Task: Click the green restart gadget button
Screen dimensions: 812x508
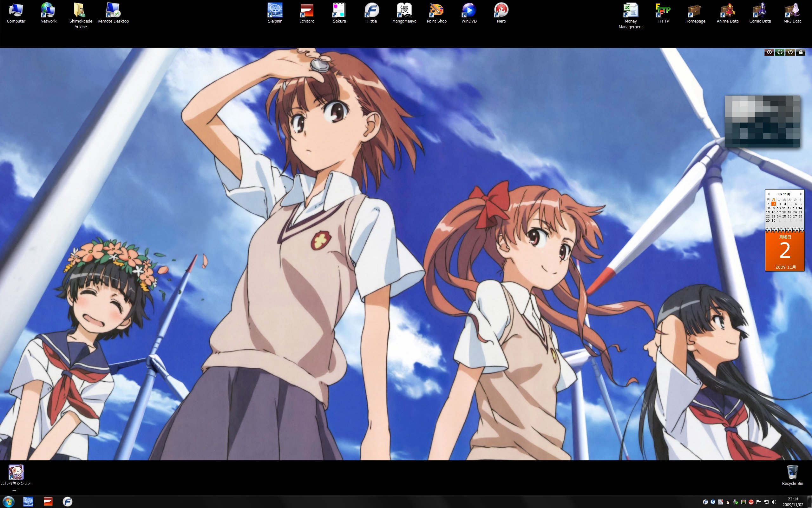Action: [x=780, y=52]
